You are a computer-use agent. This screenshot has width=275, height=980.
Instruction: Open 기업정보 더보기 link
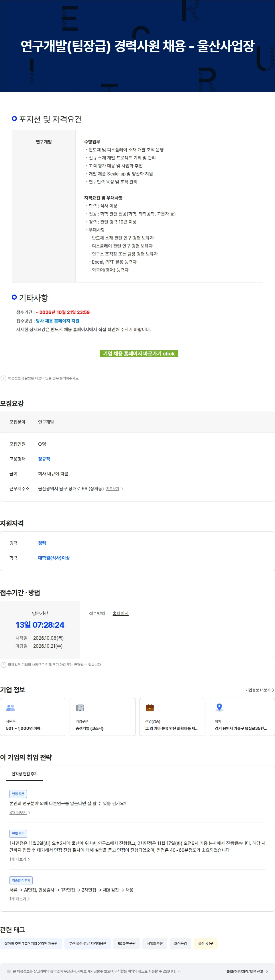click(x=259, y=690)
